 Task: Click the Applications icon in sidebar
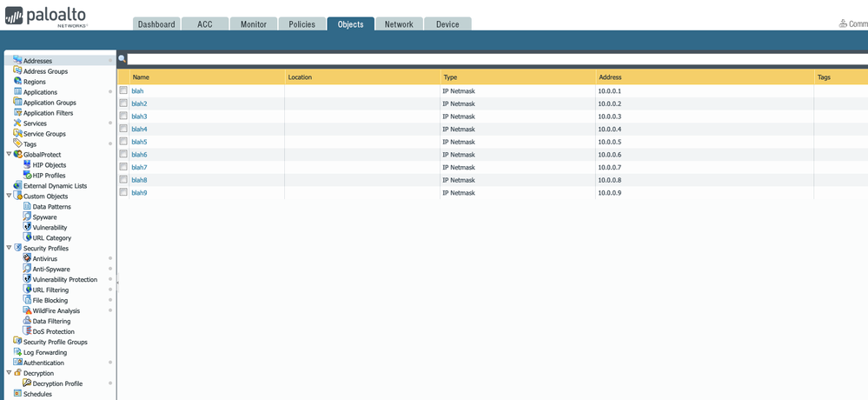click(x=17, y=92)
